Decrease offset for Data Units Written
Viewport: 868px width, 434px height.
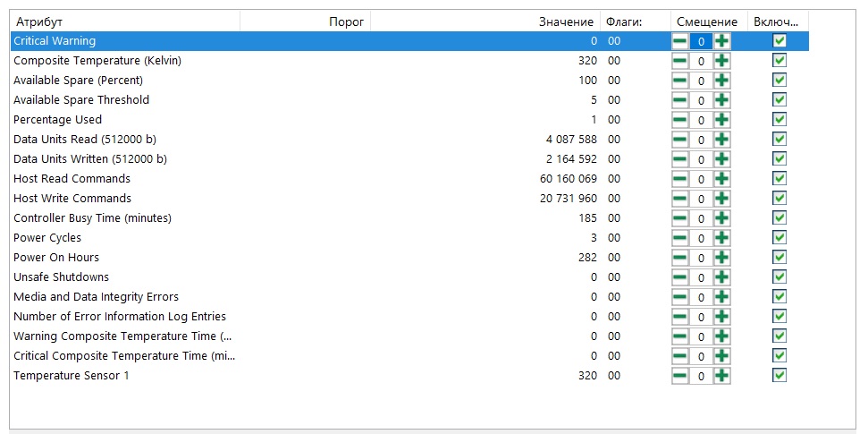pyautogui.click(x=680, y=159)
